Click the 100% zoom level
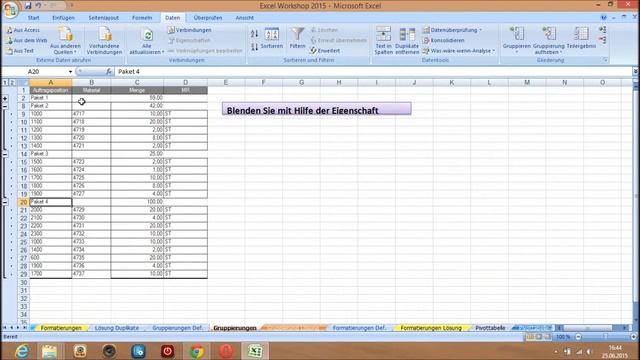This screenshot has height=360, width=640. [x=563, y=337]
